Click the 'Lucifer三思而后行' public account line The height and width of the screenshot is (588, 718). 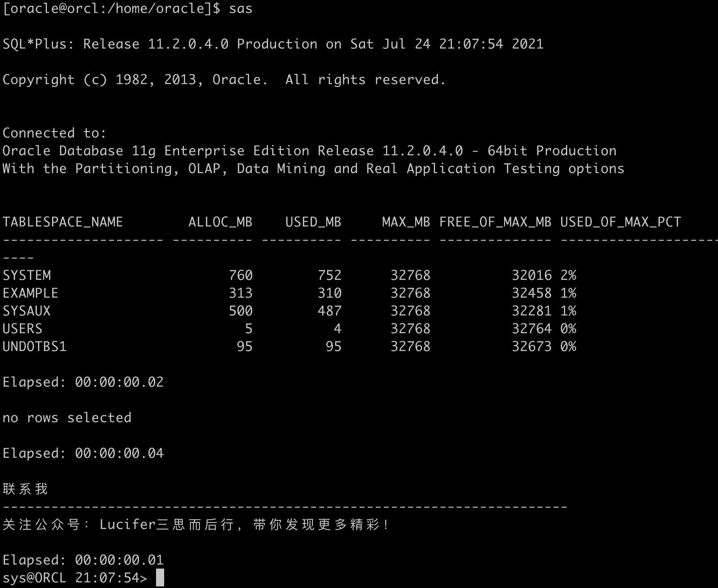[196, 525]
